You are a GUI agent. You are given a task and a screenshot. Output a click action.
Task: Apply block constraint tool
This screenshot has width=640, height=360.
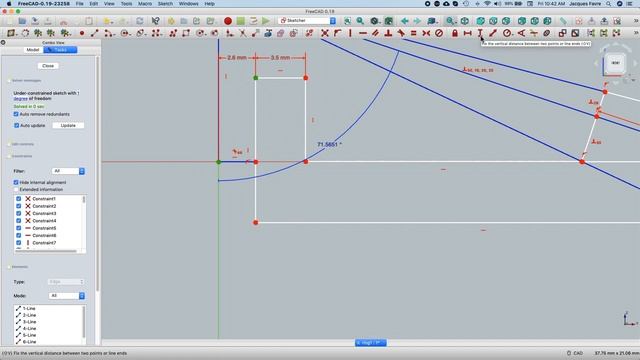coord(439,33)
